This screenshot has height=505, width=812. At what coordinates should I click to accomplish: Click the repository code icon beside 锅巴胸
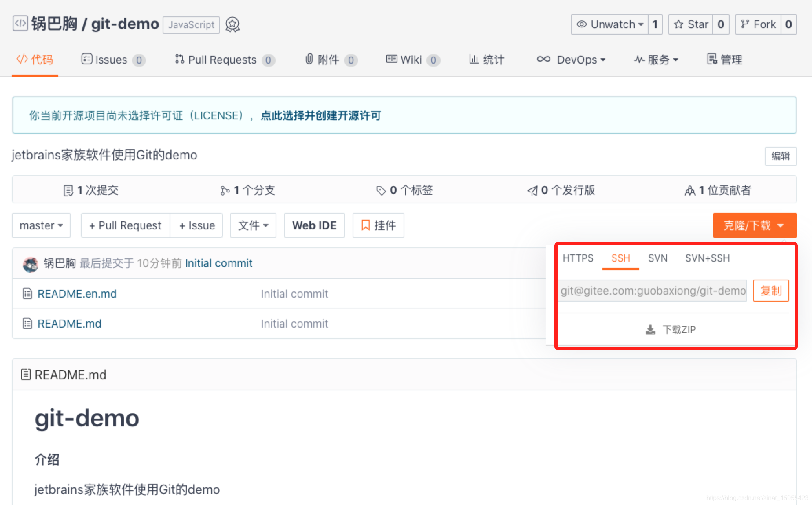(20, 24)
